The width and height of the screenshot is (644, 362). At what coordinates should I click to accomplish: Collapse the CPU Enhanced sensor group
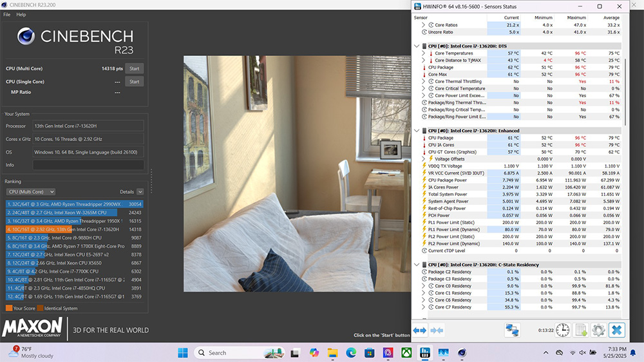point(417,131)
